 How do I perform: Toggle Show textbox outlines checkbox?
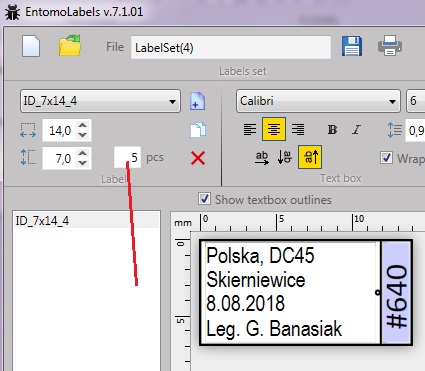[x=204, y=199]
